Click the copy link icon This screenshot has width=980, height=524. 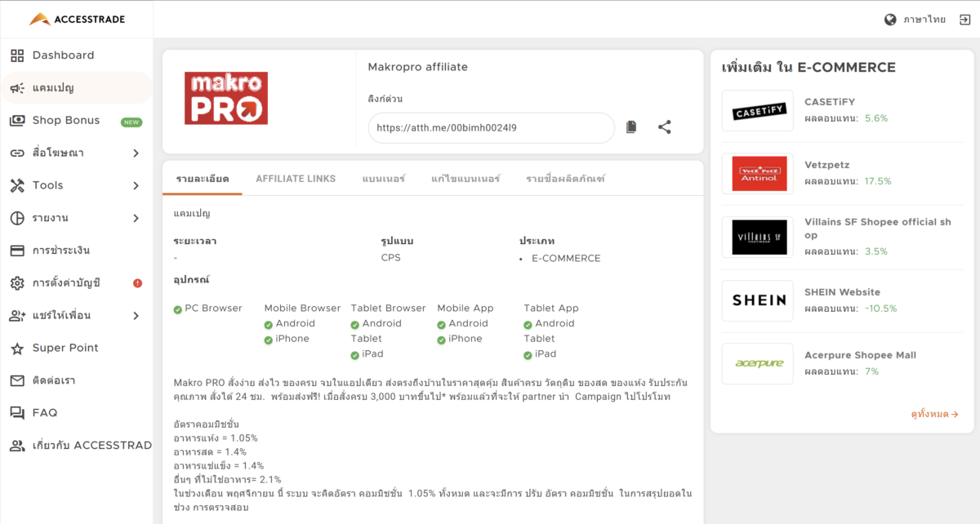[x=630, y=127]
